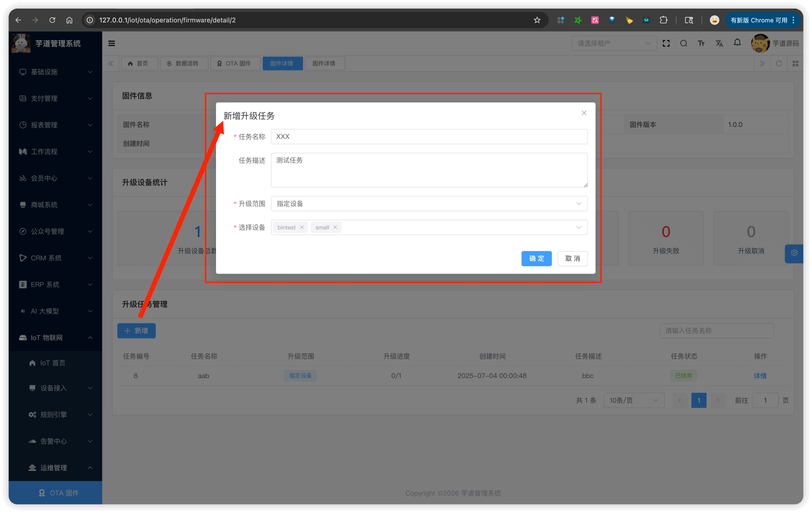Click the 任务名称 input field
Viewport: 812px width, 513px height.
[429, 136]
